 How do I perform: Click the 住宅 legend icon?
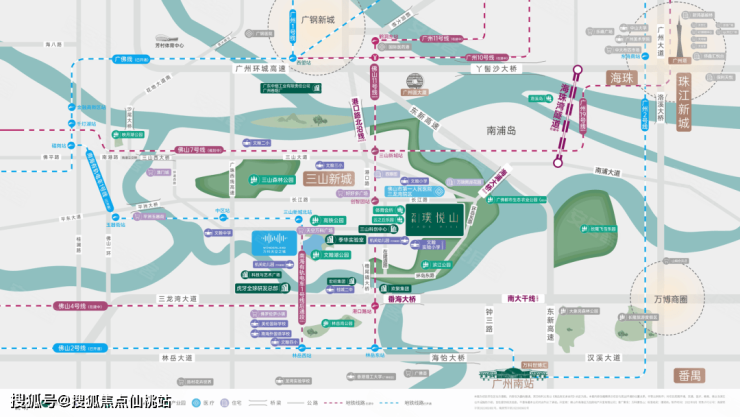(x=225, y=403)
